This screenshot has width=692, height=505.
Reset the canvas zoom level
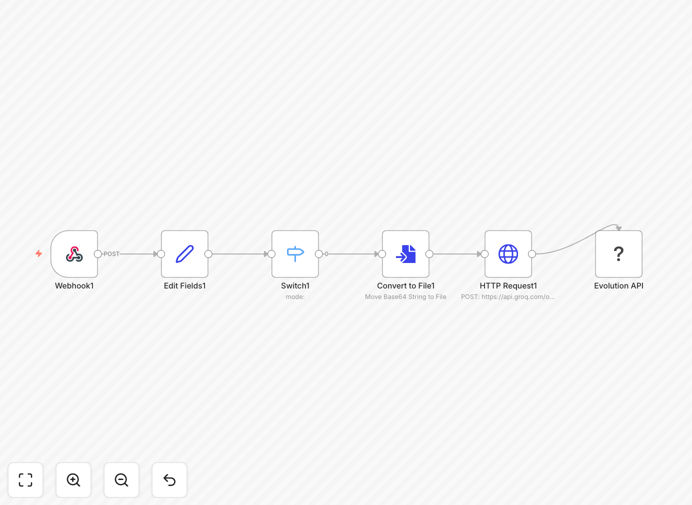pos(169,480)
